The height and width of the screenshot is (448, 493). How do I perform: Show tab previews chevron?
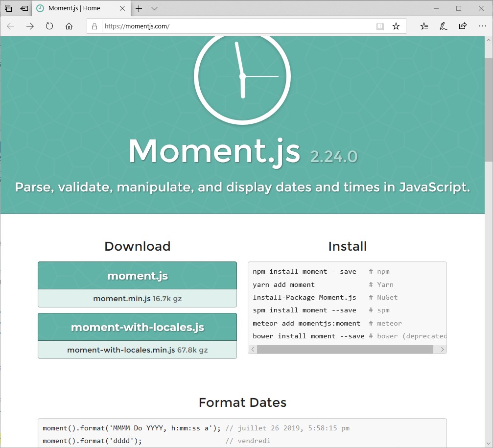[154, 8]
